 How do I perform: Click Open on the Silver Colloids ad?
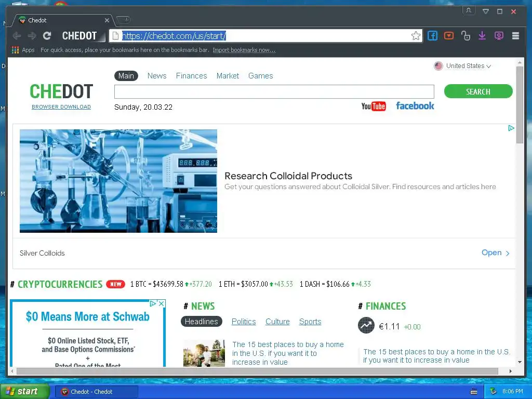tap(495, 253)
